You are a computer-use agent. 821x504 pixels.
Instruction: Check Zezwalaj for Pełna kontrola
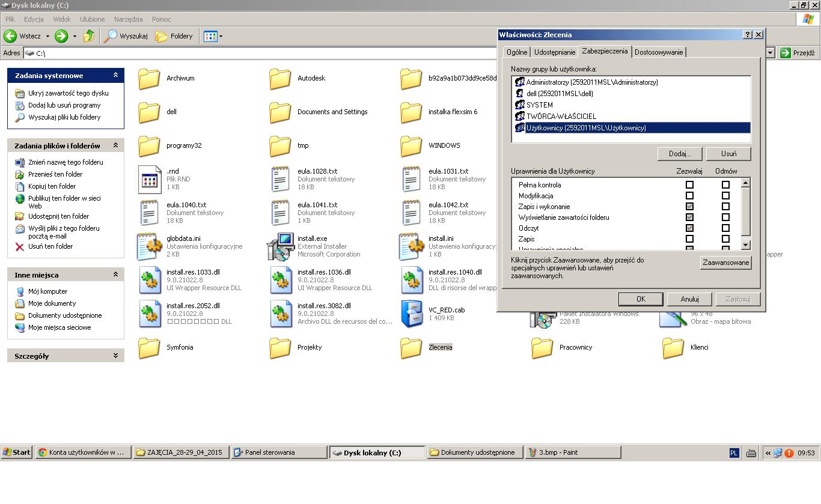(x=689, y=185)
